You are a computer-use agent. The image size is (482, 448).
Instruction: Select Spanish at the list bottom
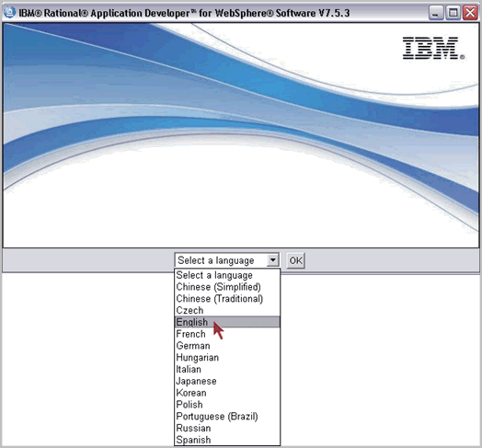pos(227,440)
